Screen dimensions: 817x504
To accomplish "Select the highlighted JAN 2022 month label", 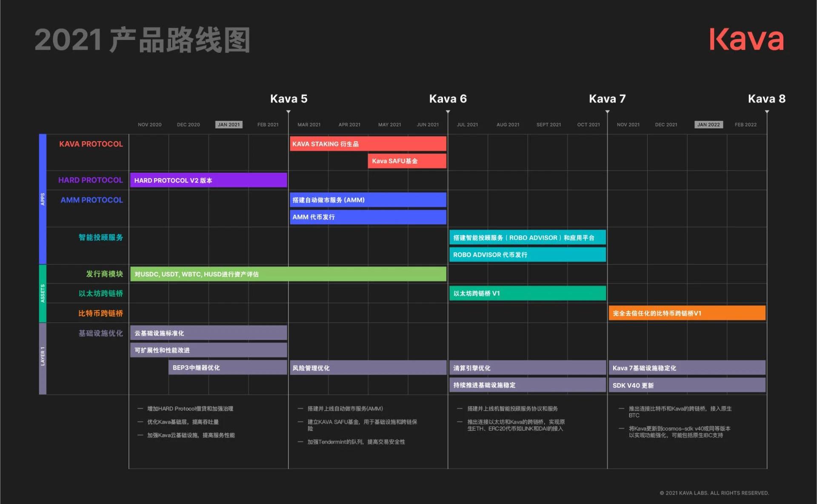I will pyautogui.click(x=708, y=125).
